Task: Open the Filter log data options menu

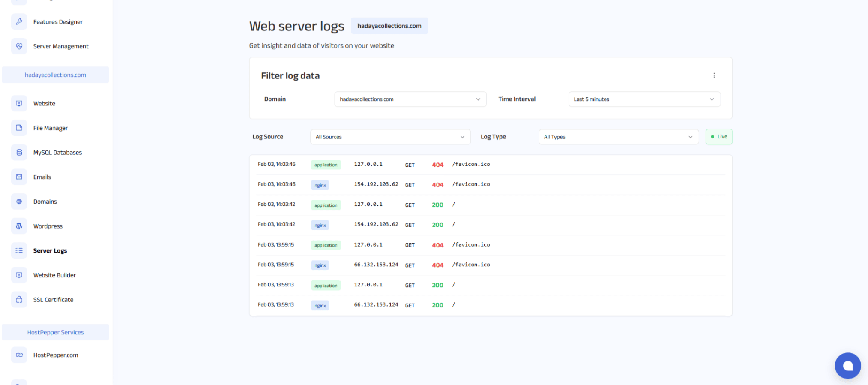Action: (714, 75)
